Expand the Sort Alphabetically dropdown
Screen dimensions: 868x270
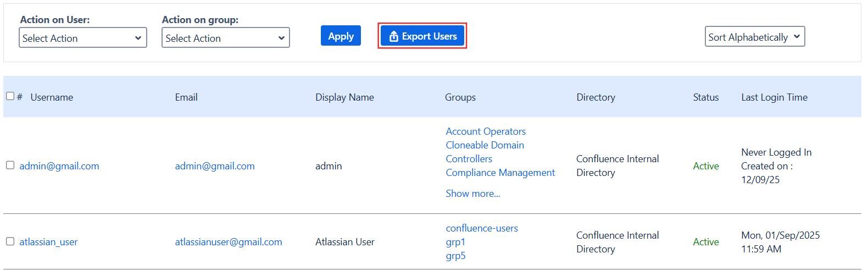(x=754, y=37)
